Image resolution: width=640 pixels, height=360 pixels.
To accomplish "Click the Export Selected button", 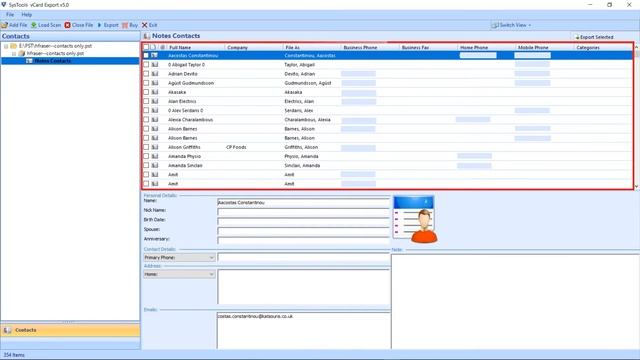I will coord(594,37).
